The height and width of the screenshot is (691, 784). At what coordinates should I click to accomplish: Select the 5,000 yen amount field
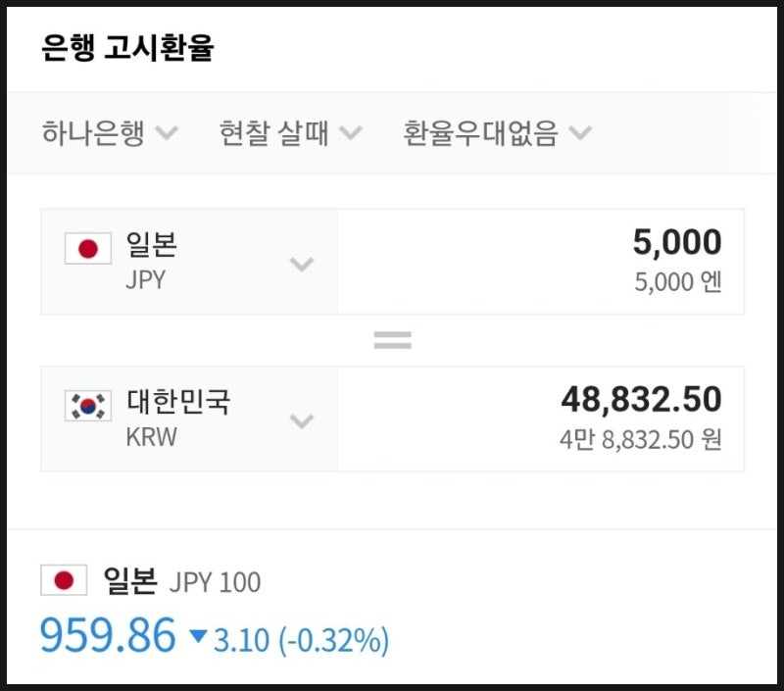pos(674,241)
